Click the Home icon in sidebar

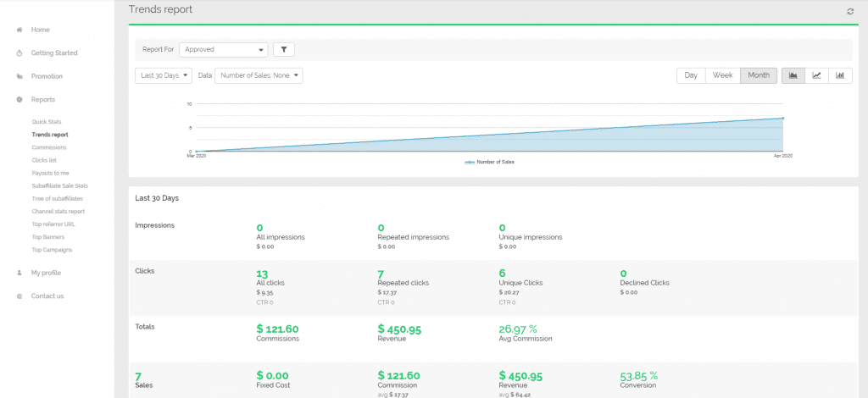(19, 30)
